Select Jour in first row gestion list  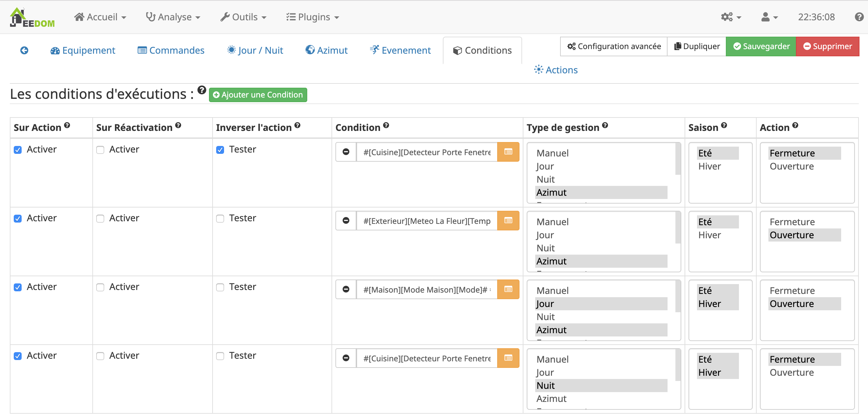click(601, 166)
